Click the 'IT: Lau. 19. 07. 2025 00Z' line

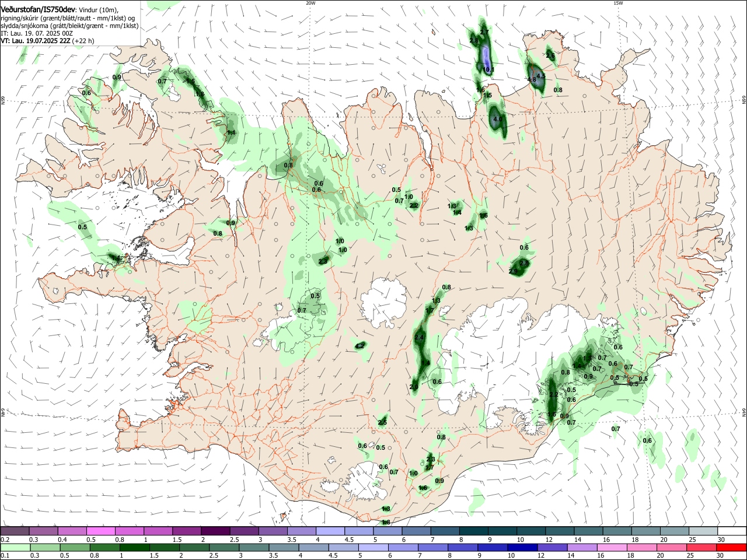tap(37, 33)
